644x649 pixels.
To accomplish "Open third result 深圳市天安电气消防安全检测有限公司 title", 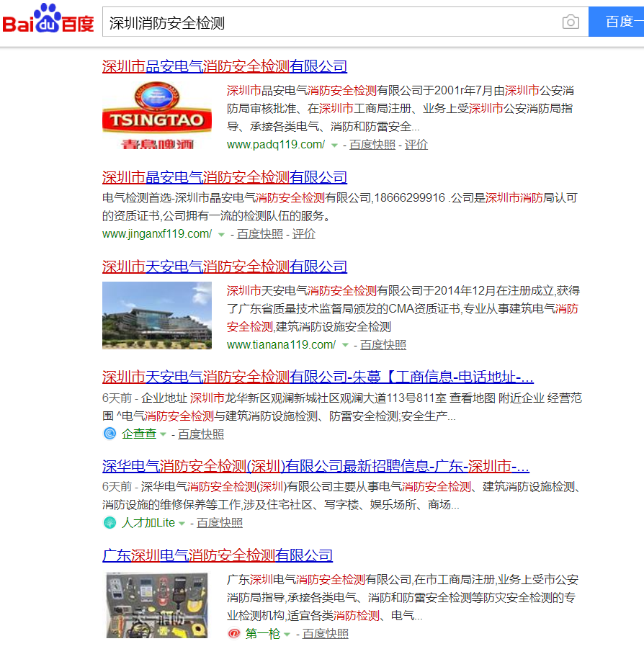I will click(x=224, y=267).
